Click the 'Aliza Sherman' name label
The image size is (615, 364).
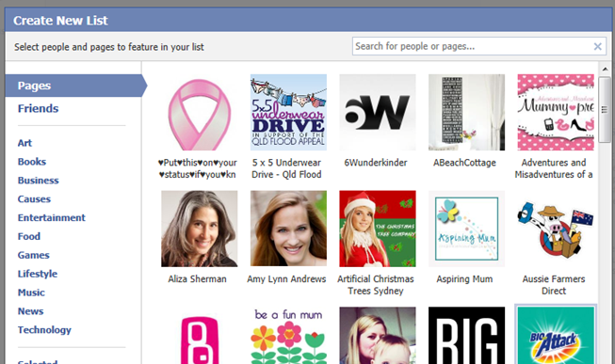(x=197, y=279)
